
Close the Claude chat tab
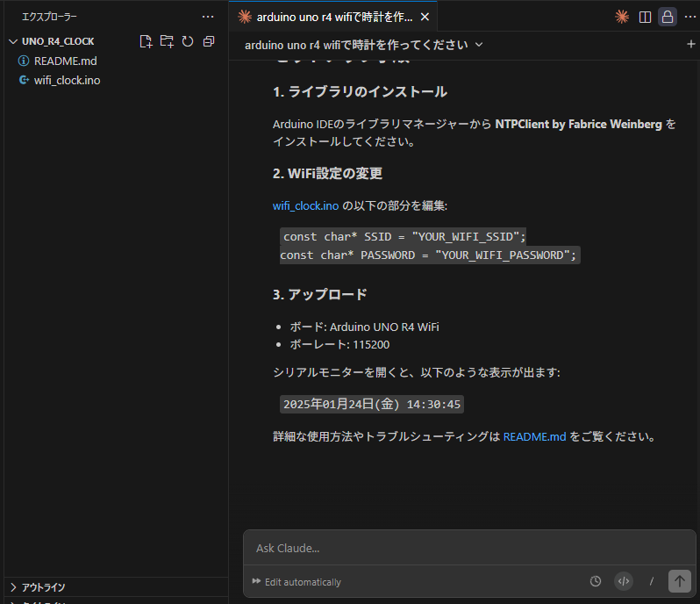click(425, 17)
